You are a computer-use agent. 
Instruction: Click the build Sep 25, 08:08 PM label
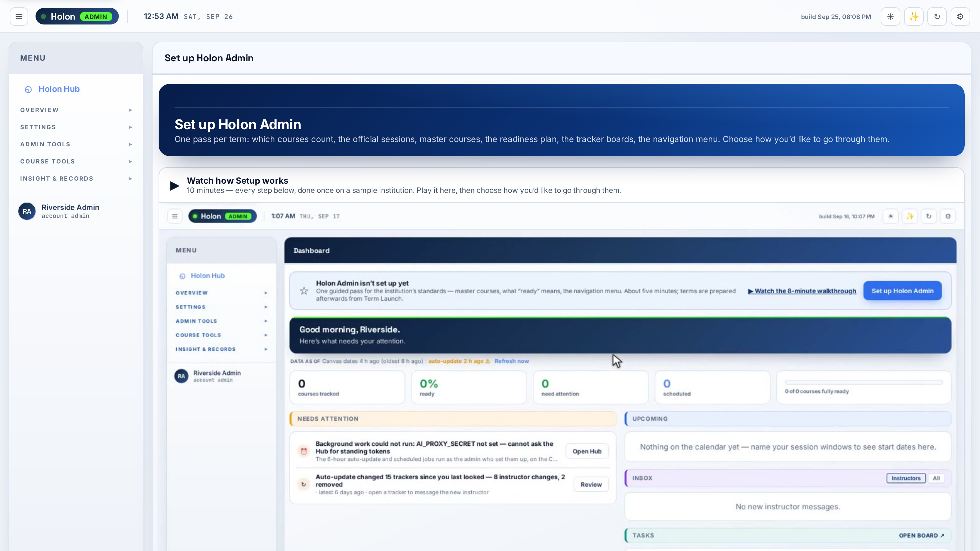[x=836, y=17]
